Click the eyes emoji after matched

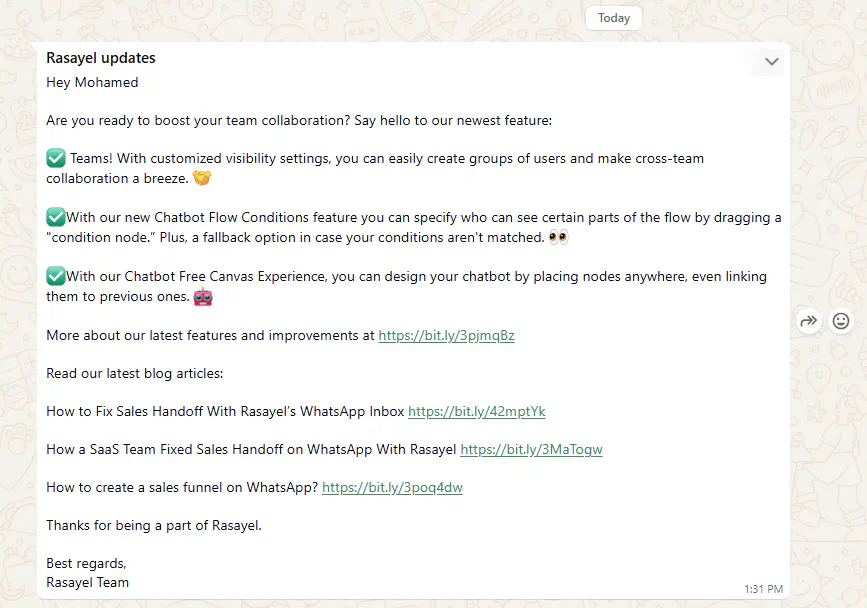coord(558,238)
